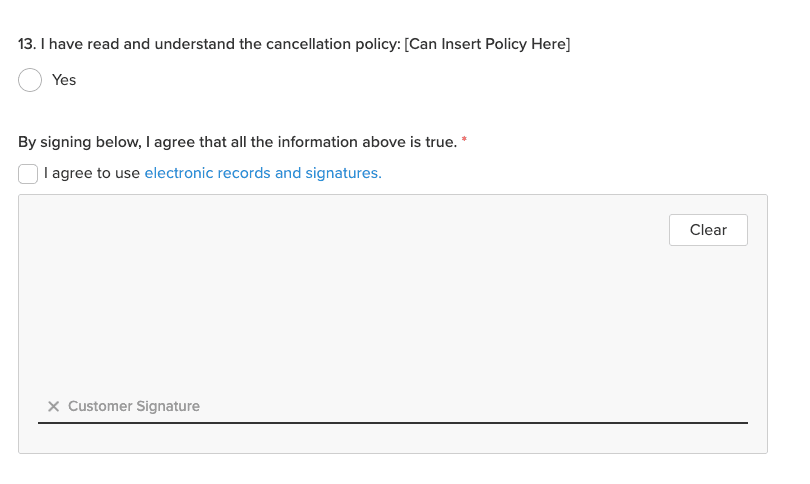Screen dimensions: 810x484
Task: Click the X mark beside Customer Signature
Action: click(x=54, y=407)
